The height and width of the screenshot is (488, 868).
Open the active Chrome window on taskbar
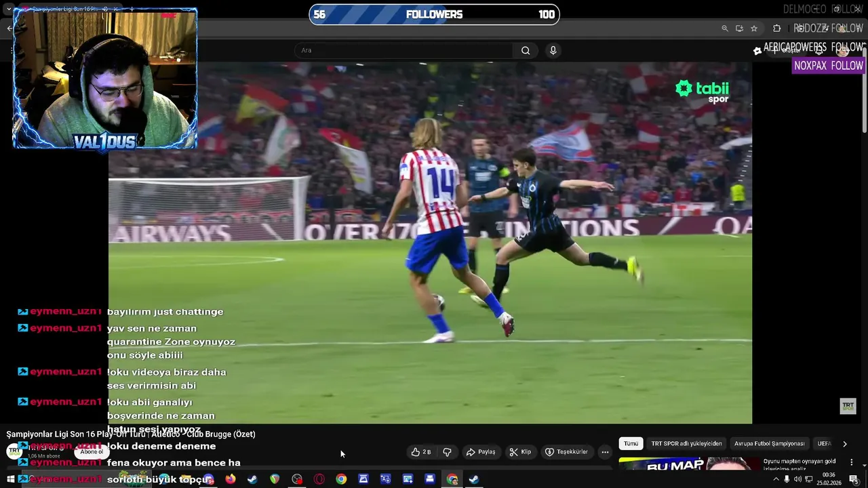point(452,479)
